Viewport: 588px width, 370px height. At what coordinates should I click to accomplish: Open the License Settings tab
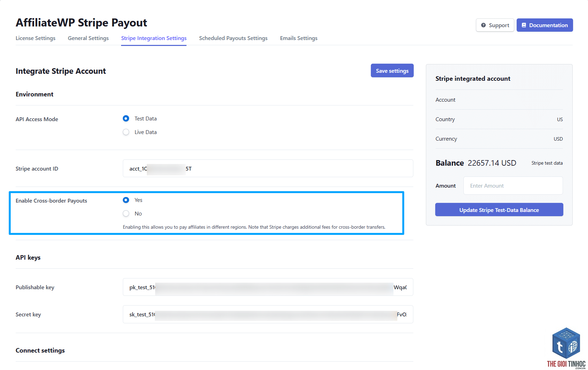point(35,38)
